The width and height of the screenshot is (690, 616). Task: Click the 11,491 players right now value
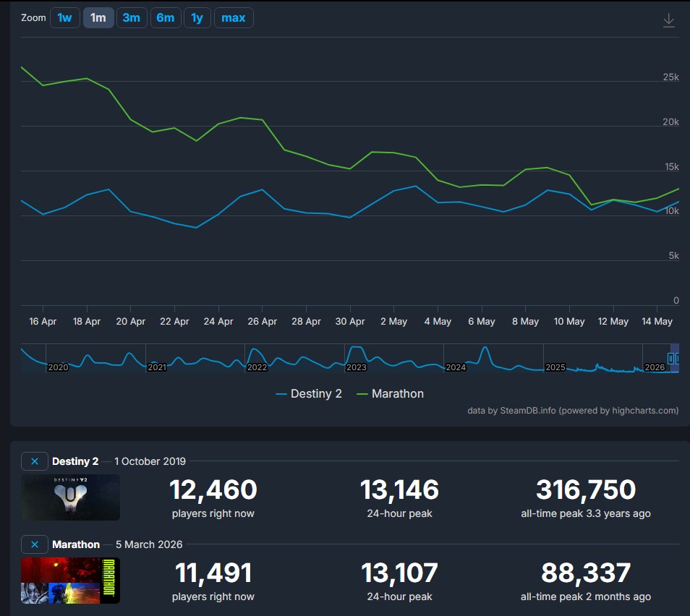pos(213,573)
